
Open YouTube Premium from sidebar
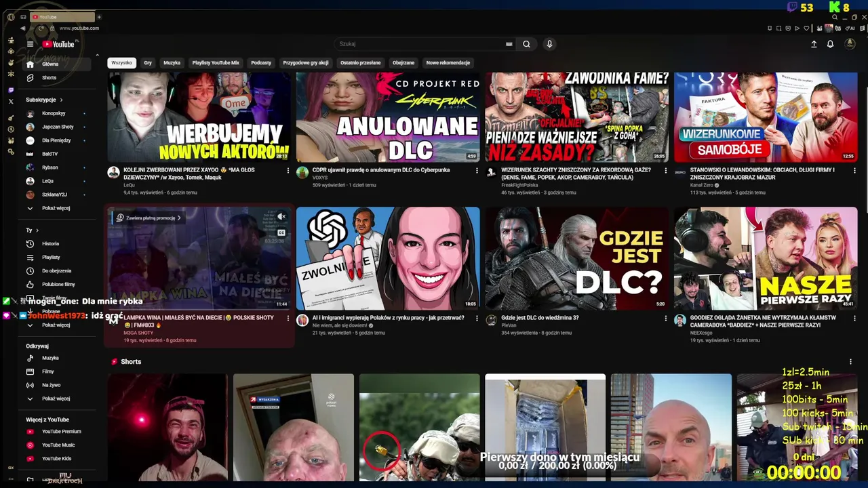pyautogui.click(x=56, y=432)
